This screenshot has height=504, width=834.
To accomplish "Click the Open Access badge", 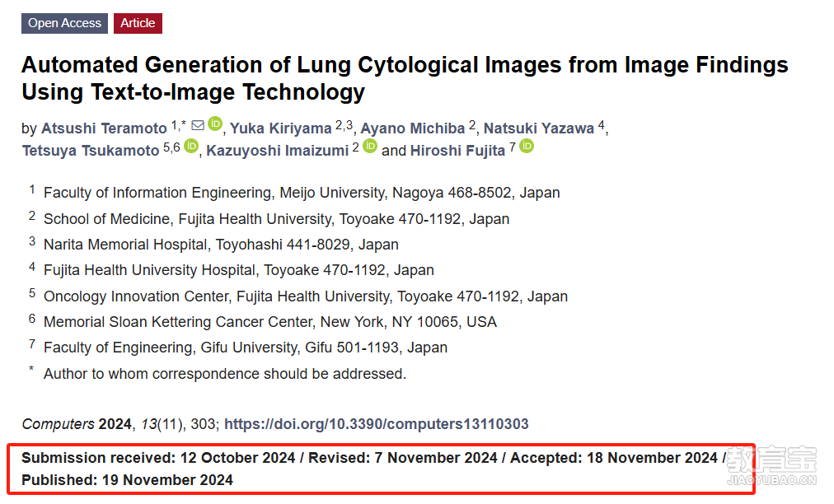I will 64,23.
